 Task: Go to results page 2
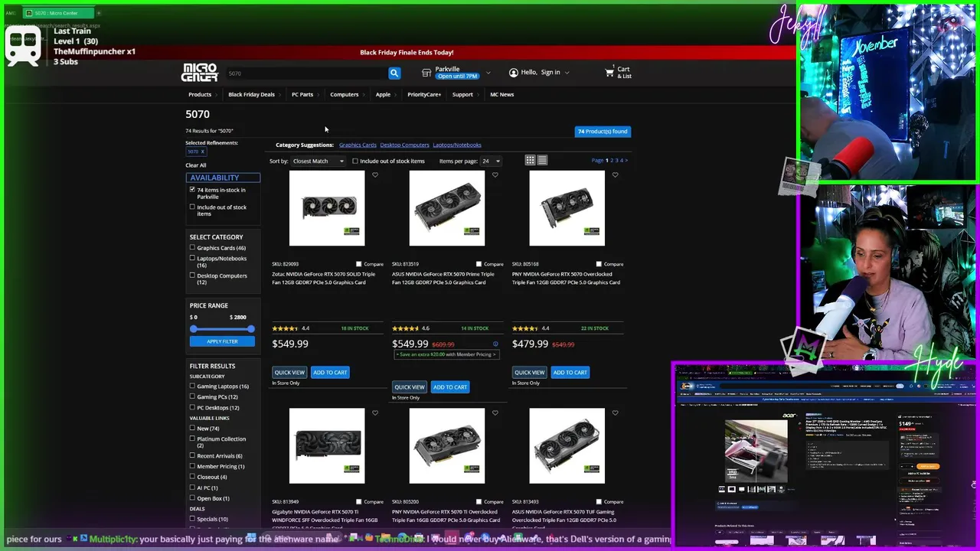[612, 161]
